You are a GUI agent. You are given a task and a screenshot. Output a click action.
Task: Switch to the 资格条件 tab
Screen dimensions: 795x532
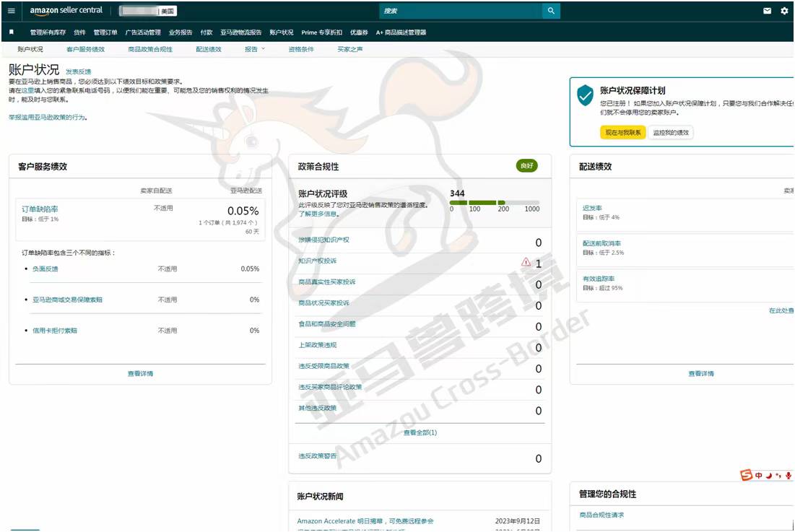pos(301,49)
